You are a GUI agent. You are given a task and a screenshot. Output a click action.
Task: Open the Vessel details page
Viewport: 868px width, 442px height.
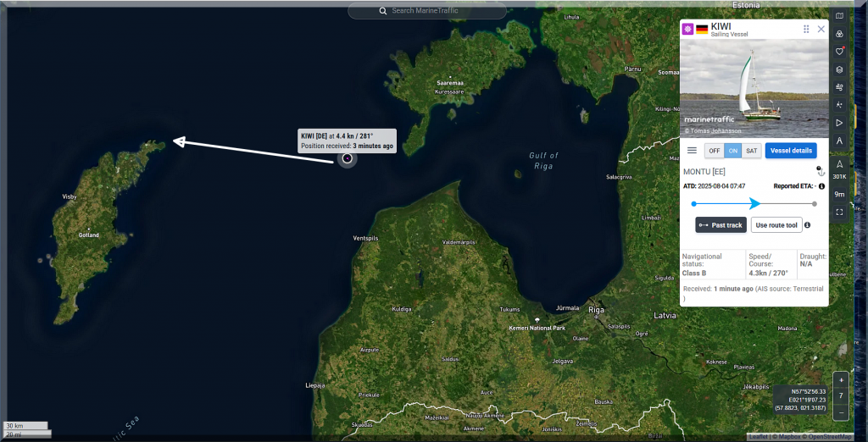tap(791, 151)
